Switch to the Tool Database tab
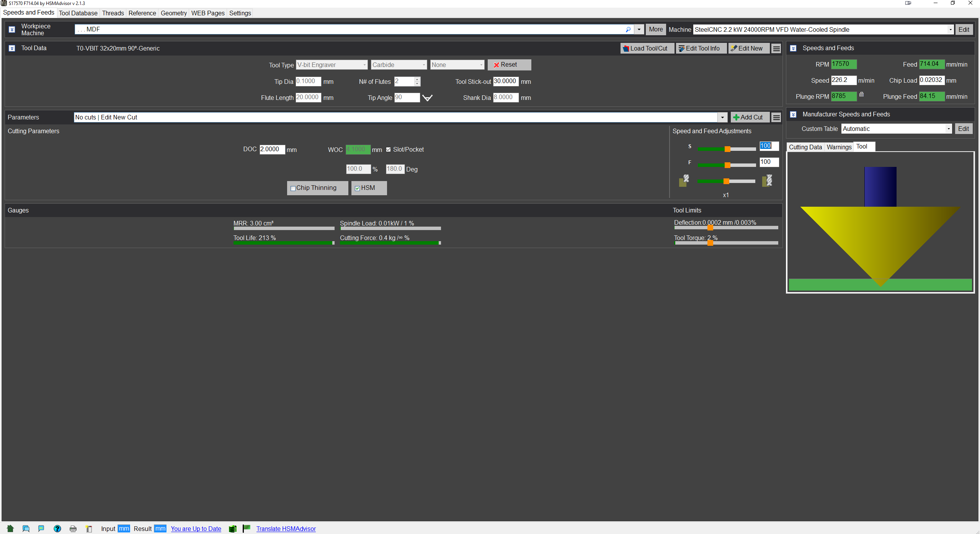This screenshot has height=534, width=980. (78, 13)
